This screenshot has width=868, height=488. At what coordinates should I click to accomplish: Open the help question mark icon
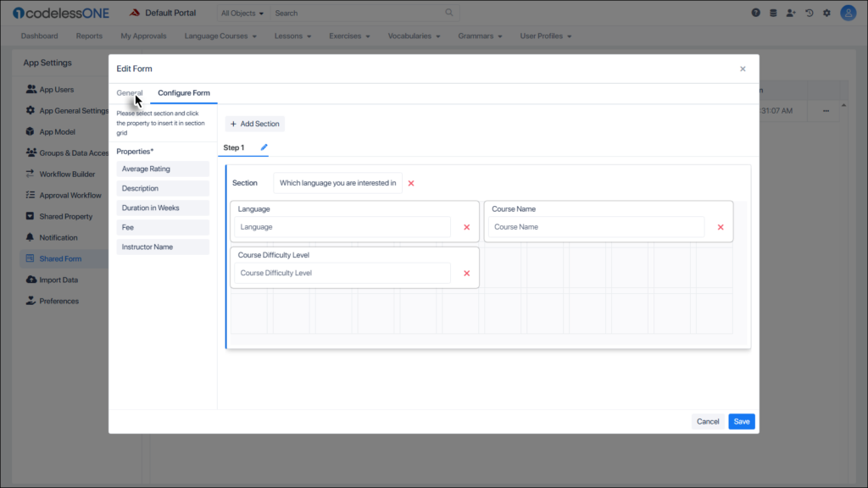point(755,13)
